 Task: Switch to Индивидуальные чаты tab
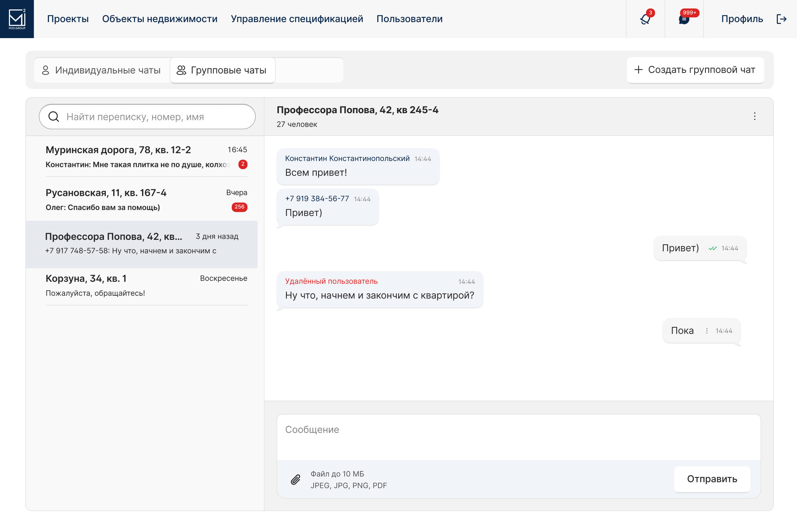[102, 70]
